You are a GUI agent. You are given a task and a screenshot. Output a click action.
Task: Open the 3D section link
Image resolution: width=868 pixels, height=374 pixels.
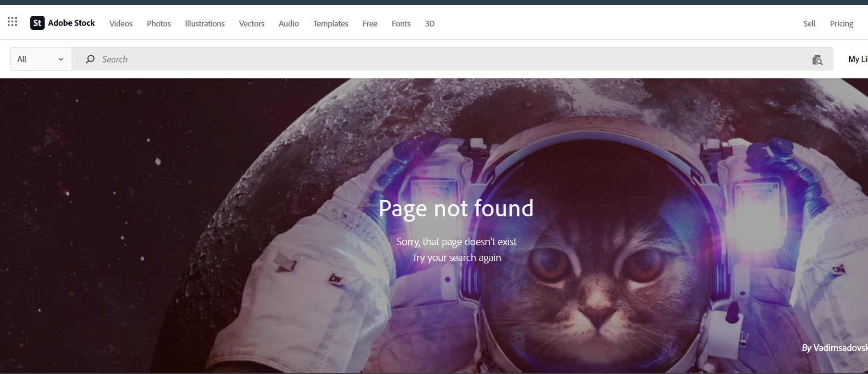pos(430,24)
